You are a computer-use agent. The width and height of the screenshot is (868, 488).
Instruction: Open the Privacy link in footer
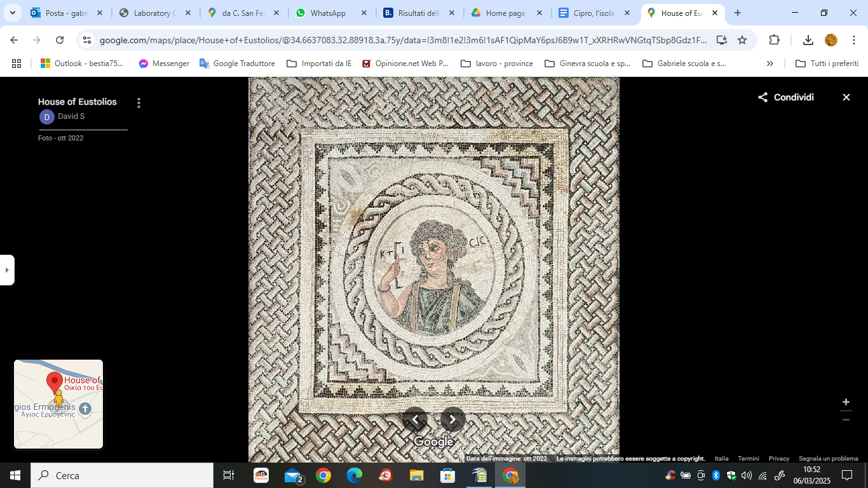[x=778, y=459]
